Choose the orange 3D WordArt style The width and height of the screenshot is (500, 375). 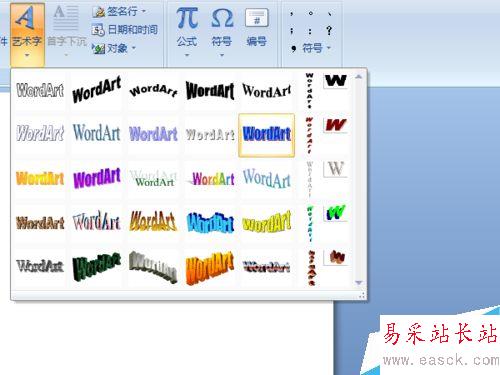[x=210, y=267]
